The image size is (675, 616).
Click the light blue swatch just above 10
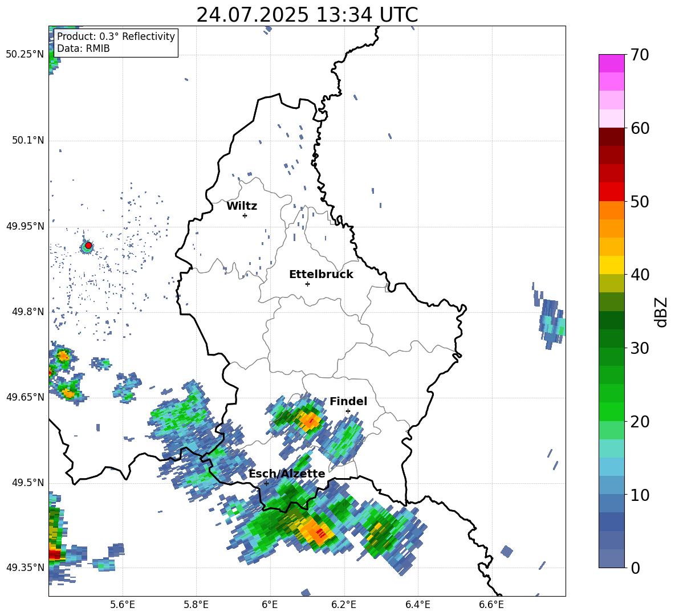611,486
